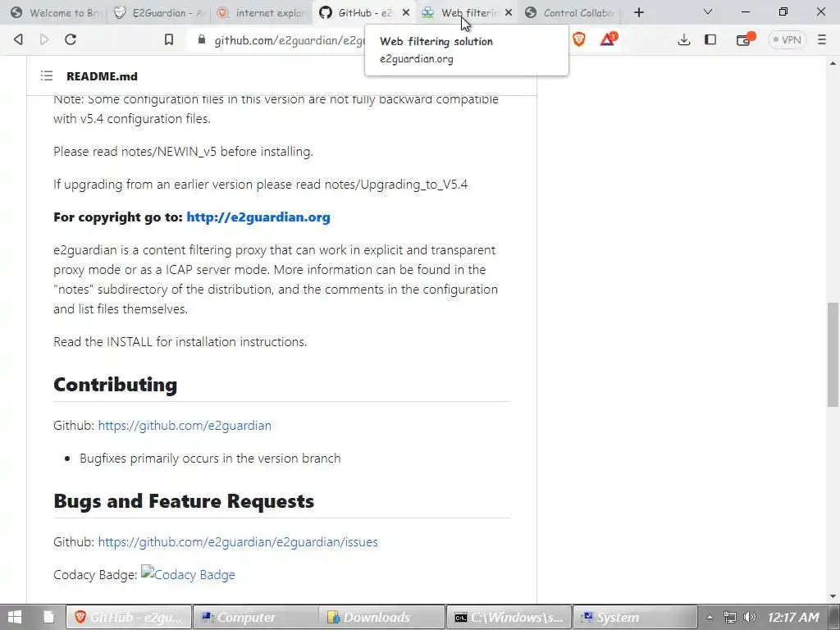The height and width of the screenshot is (630, 840).
Task: Click the forward navigation arrow
Action: coord(44,39)
